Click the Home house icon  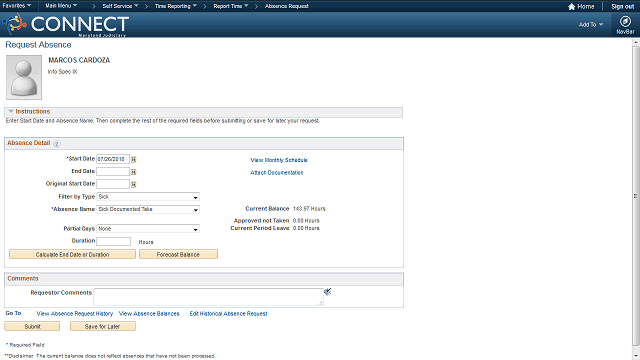point(571,7)
